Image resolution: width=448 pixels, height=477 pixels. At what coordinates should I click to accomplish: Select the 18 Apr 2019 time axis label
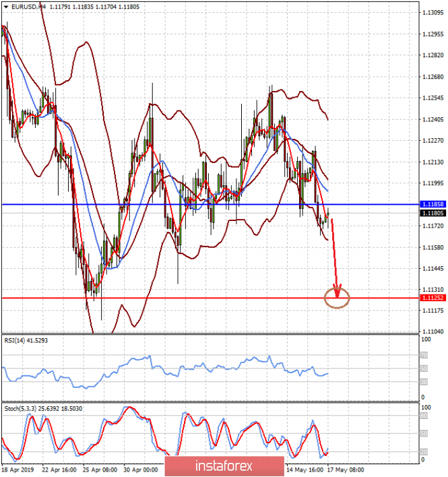tap(18, 470)
